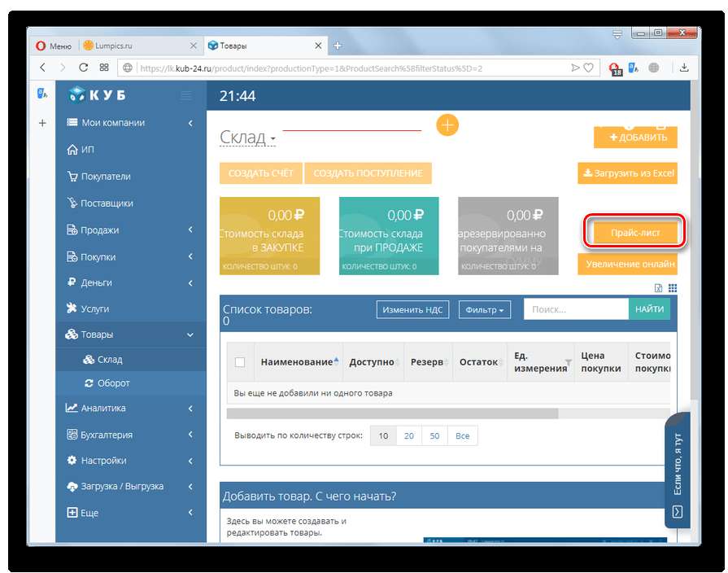Screen dimensions: 728x573
Task: Sort by Остаток column
Action: 481,362
